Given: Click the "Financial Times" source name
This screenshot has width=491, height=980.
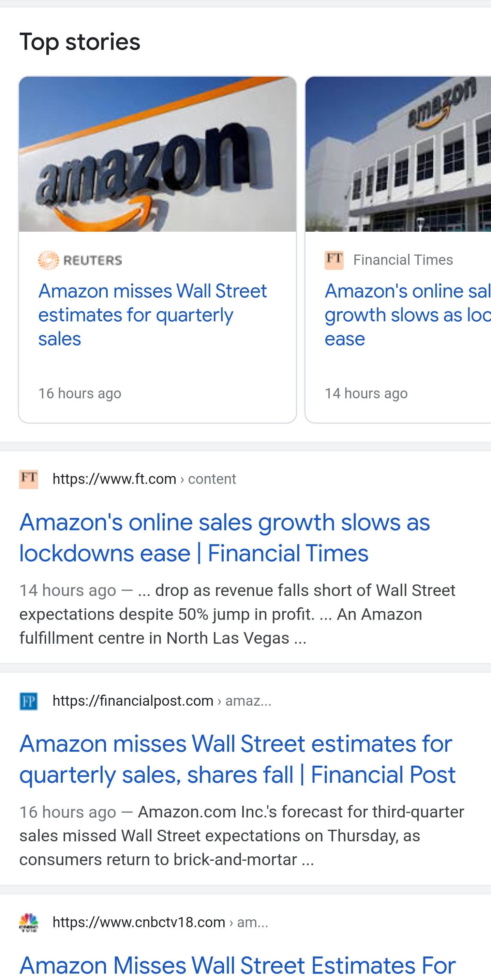Looking at the screenshot, I should point(403,260).
